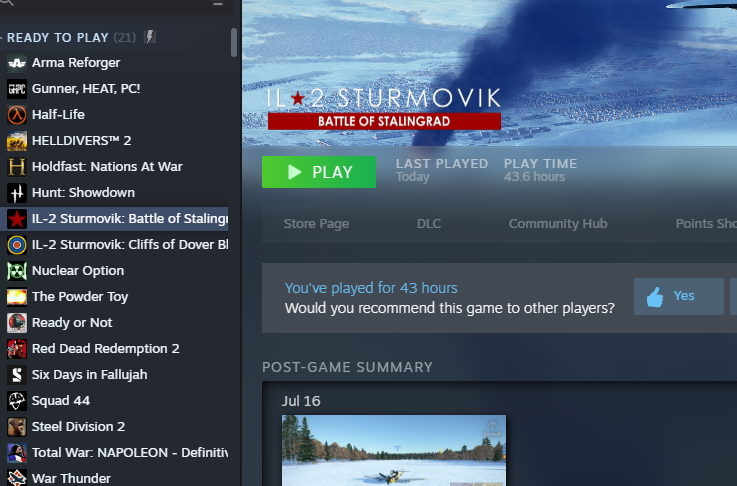This screenshot has width=737, height=486.
Task: Click the War Thunder game icon
Action: point(17,478)
